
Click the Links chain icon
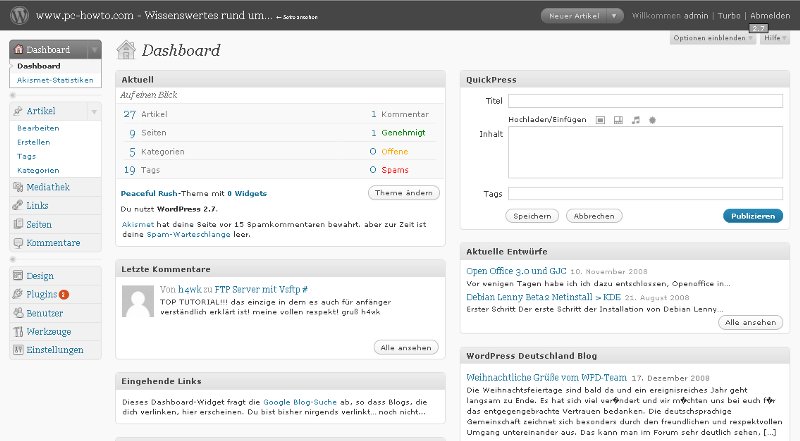18,206
